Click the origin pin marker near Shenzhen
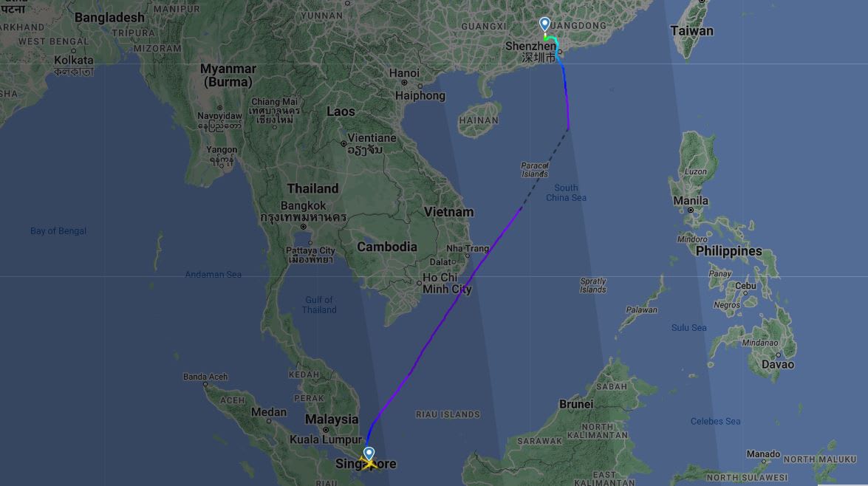This screenshot has height=486, width=868. (x=544, y=24)
